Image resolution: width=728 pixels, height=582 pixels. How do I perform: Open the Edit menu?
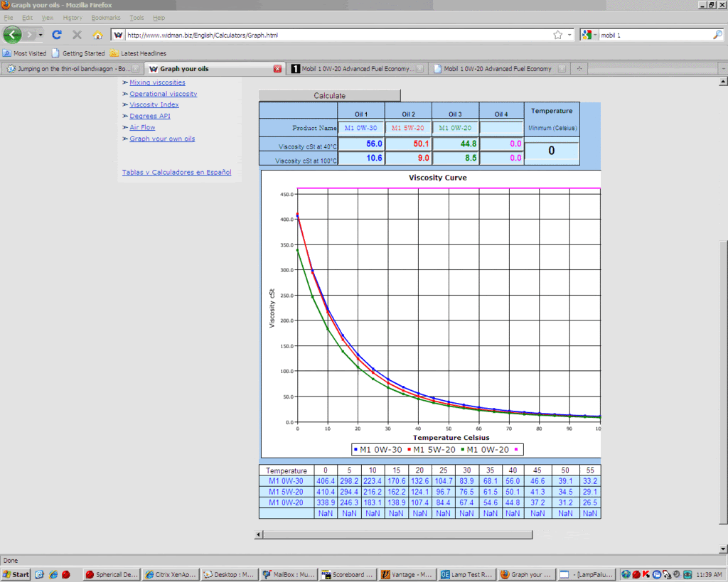tap(28, 18)
